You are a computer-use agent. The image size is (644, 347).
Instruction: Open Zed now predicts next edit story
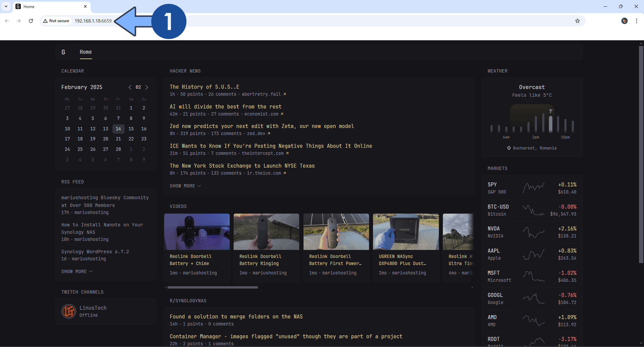pyautogui.click(x=262, y=126)
